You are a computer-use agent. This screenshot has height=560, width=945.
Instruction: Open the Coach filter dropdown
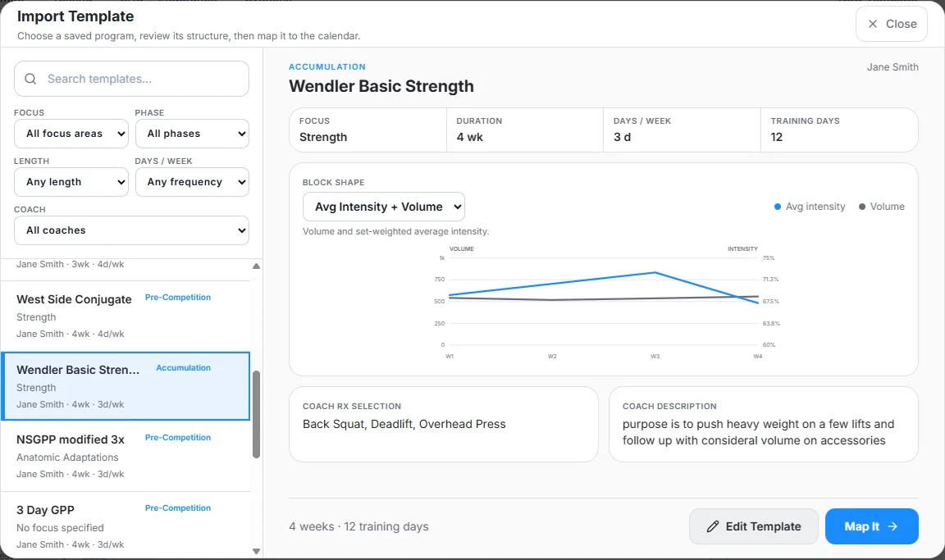tap(131, 230)
